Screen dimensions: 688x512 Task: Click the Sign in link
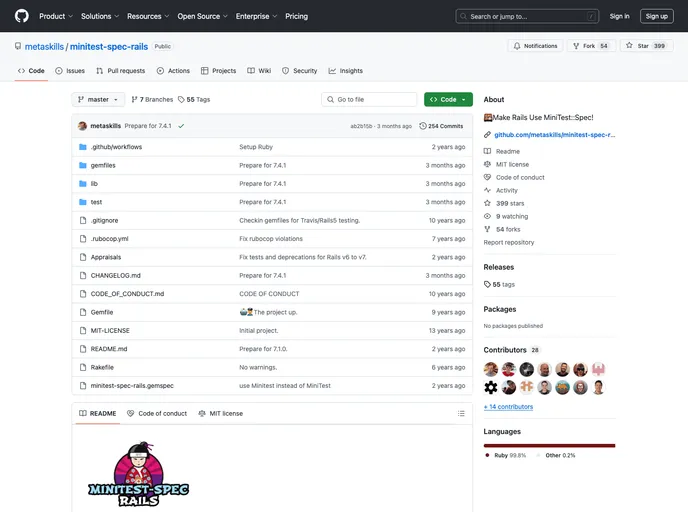(619, 16)
